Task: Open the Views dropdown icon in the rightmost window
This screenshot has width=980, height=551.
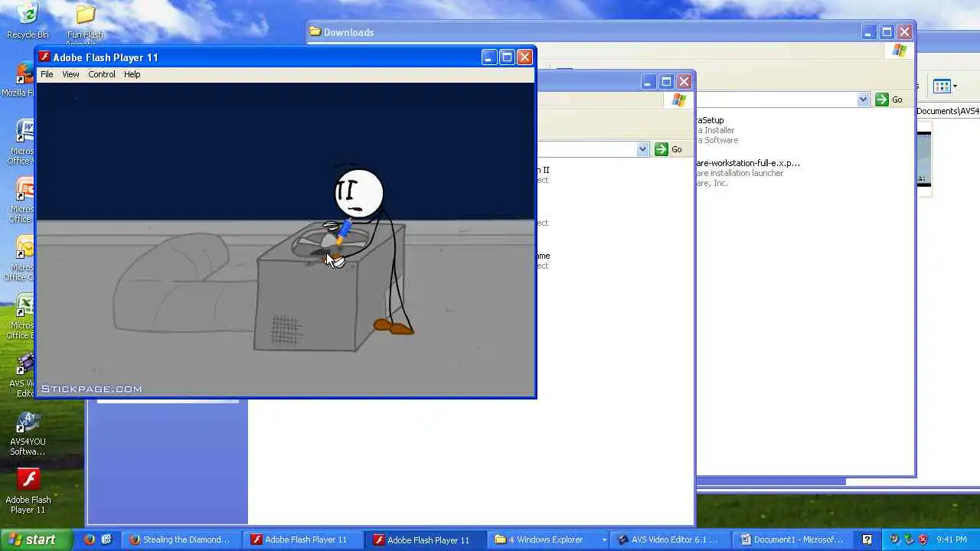Action: coord(945,86)
